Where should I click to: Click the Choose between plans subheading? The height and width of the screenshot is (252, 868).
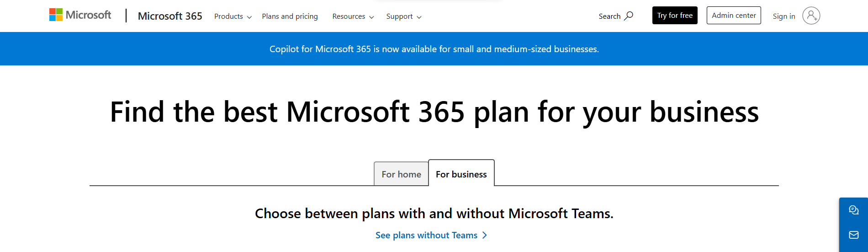[434, 214]
